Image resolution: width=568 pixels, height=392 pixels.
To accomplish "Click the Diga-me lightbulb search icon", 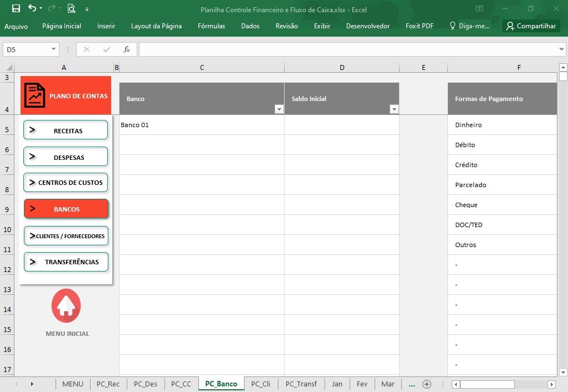I will [x=452, y=26].
